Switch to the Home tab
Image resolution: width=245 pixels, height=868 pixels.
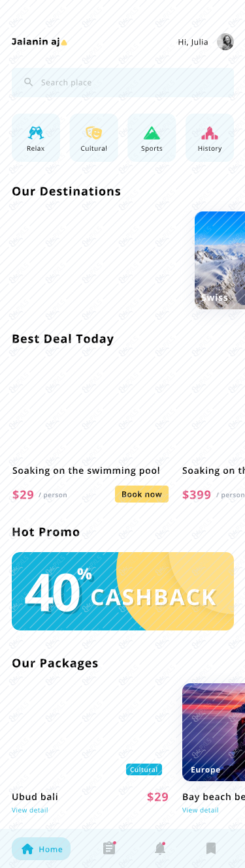(41, 848)
